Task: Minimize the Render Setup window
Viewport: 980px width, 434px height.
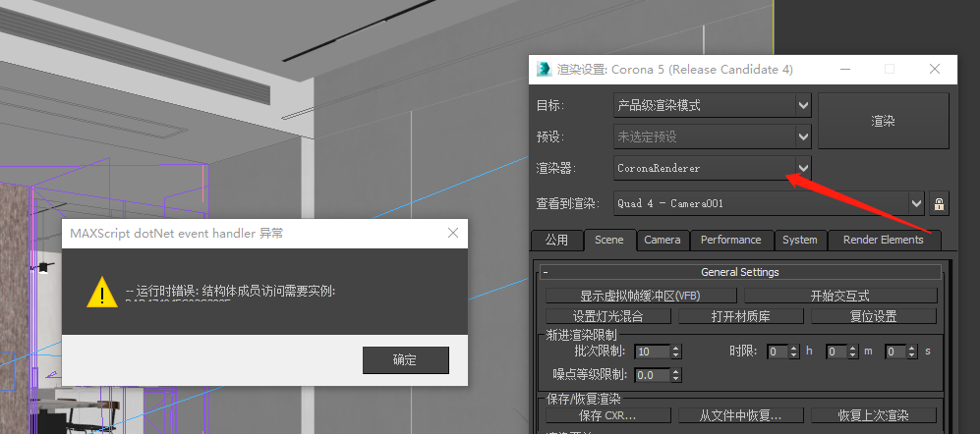Action: [x=844, y=70]
